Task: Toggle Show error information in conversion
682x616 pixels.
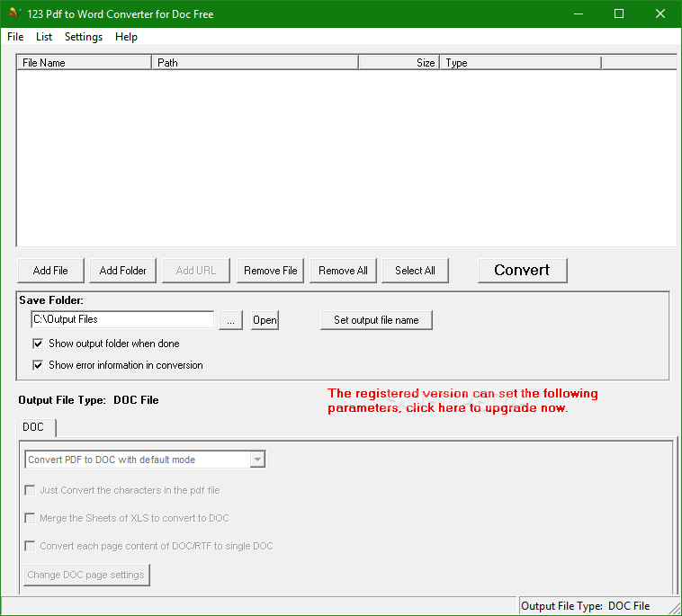Action: [x=118, y=365]
